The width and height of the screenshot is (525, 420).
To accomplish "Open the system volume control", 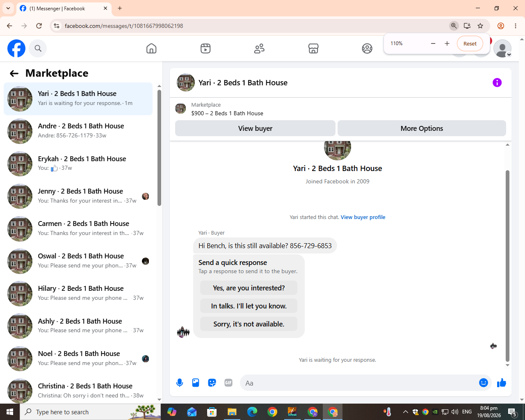I will 455,412.
